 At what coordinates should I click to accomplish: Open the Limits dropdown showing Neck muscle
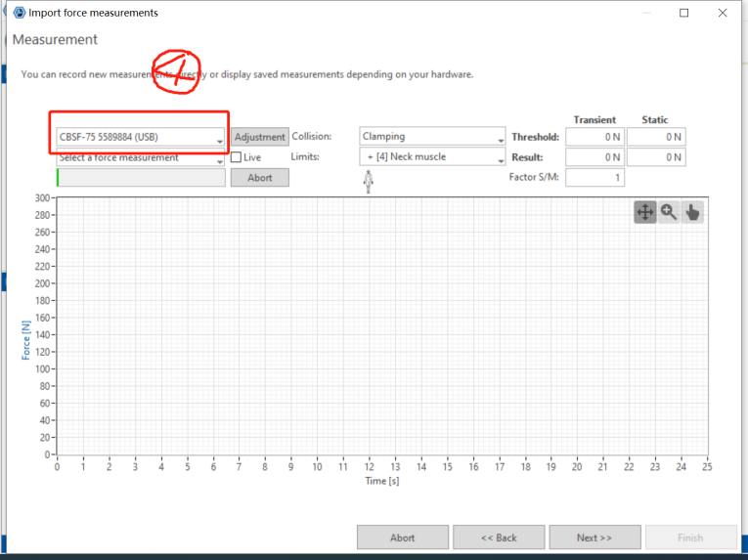tap(431, 157)
